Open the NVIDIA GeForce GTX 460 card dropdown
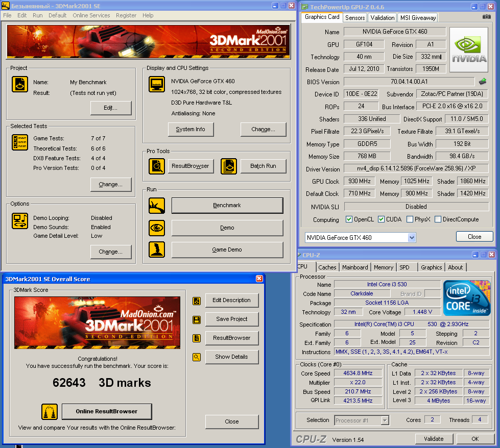The width and height of the screenshot is (500, 448). (x=412, y=237)
